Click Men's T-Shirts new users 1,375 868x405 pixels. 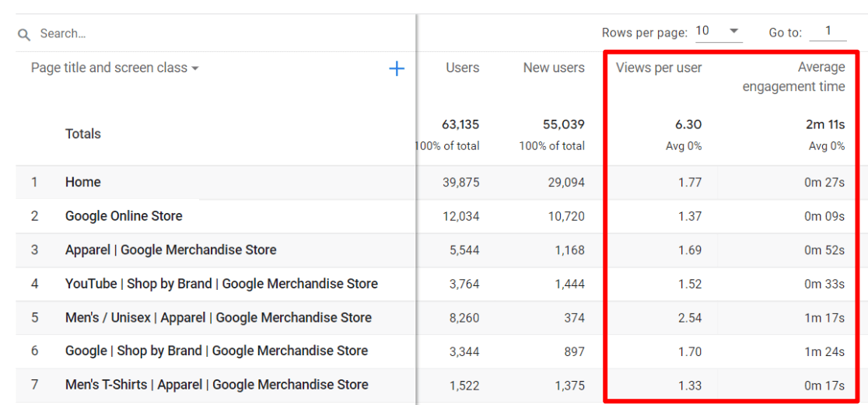click(570, 385)
